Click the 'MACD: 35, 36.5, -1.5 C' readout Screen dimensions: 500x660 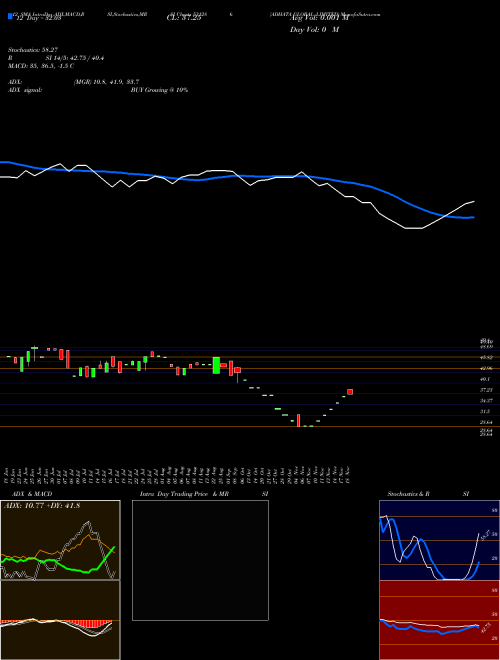click(x=41, y=66)
